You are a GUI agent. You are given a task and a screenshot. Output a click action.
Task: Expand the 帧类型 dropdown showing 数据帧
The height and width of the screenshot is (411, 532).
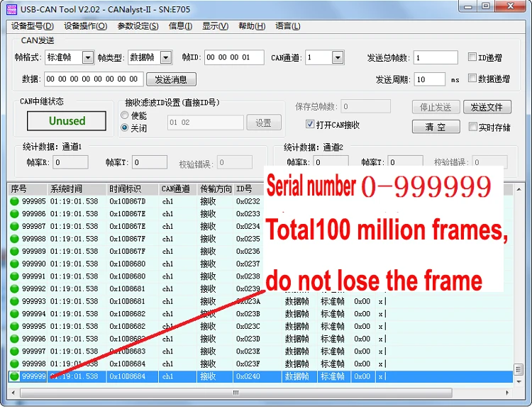pyautogui.click(x=166, y=57)
